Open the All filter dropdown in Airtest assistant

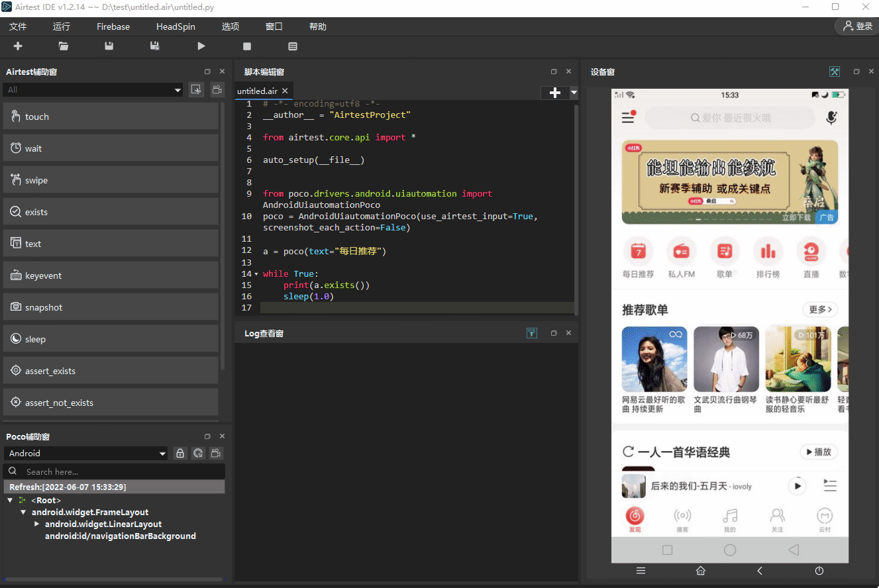[93, 90]
